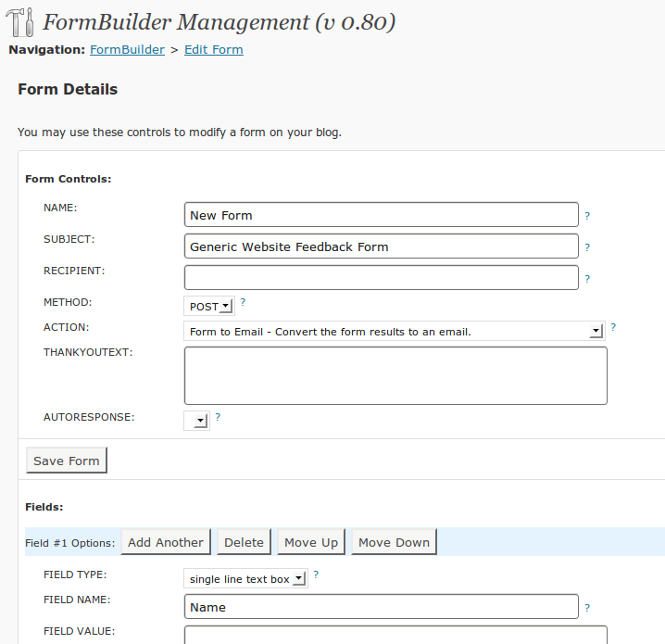Expand the FIELD TYPE single line text box dropdown
The image size is (665, 644).
[246, 578]
